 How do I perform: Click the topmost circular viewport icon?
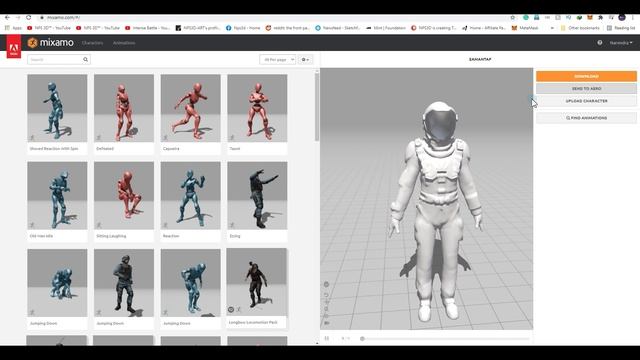(x=326, y=284)
